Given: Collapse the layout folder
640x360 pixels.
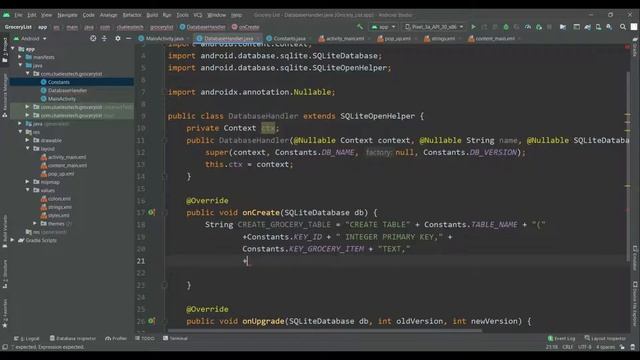Looking at the screenshot, I should point(27,149).
